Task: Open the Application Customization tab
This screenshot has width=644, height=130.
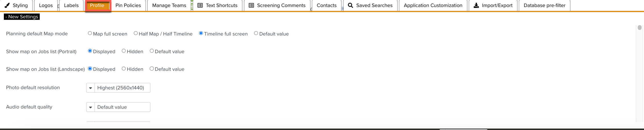Action: pyautogui.click(x=433, y=5)
